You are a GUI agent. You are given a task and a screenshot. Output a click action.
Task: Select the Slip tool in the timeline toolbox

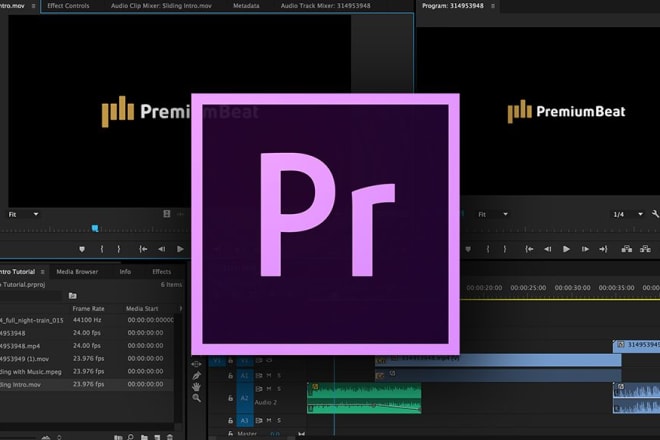(x=197, y=363)
